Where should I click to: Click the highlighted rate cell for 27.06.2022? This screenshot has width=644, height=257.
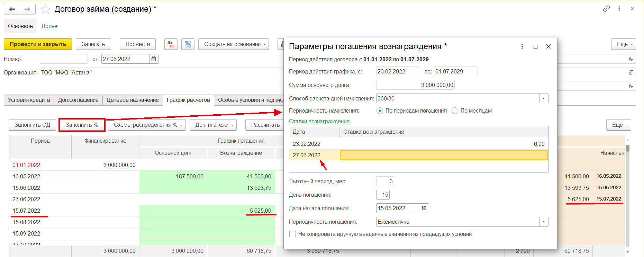pos(444,155)
